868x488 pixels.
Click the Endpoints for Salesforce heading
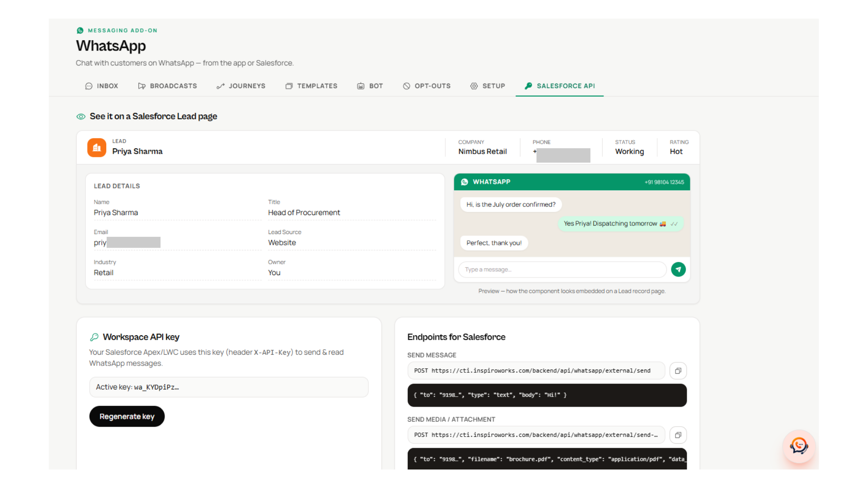pyautogui.click(x=456, y=337)
